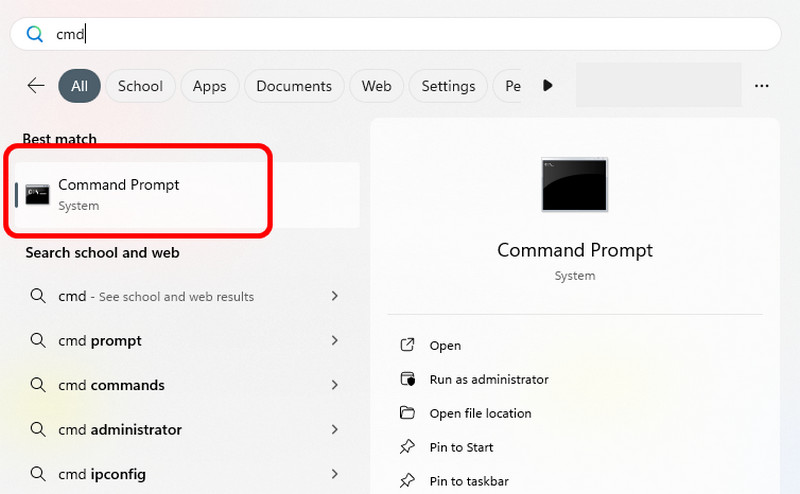Image resolution: width=800 pixels, height=494 pixels.
Task: Switch to the Settings filter tab
Action: pos(448,86)
